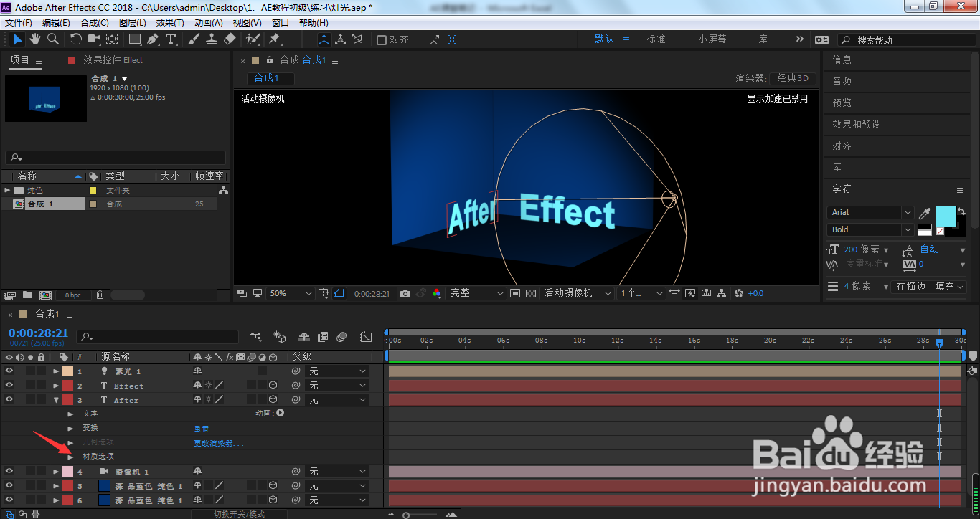Open the 效果和预设 panel
Screen dimensions: 980x519
pos(856,124)
